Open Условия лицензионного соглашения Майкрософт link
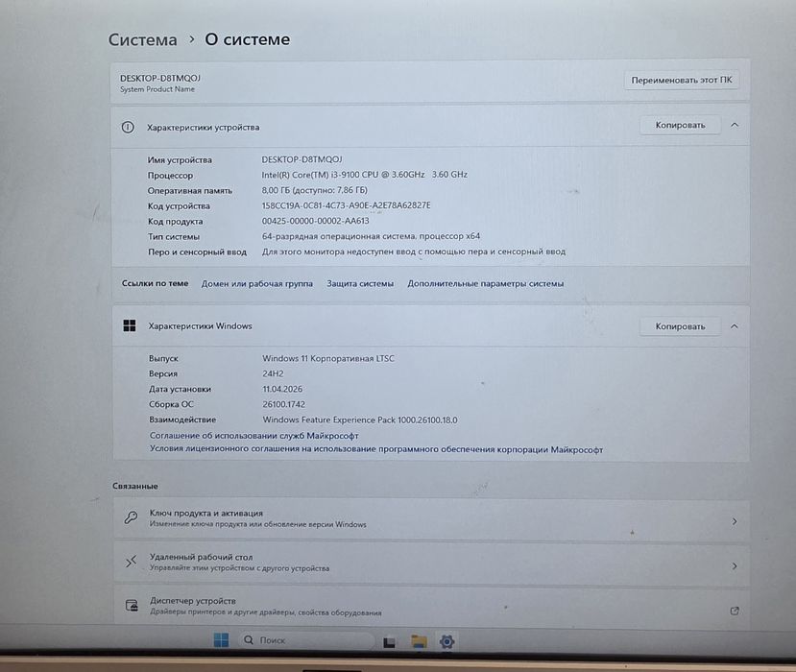This screenshot has width=796, height=672. pos(376,449)
